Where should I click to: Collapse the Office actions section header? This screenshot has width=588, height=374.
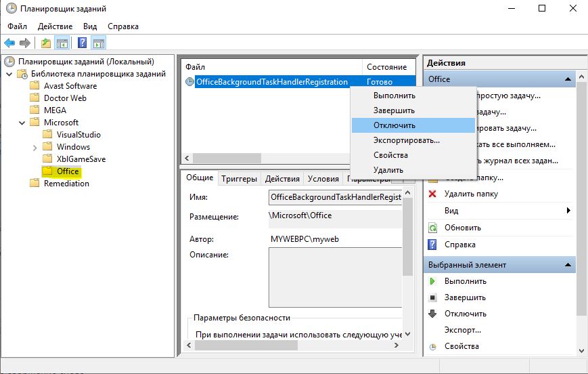coord(568,79)
